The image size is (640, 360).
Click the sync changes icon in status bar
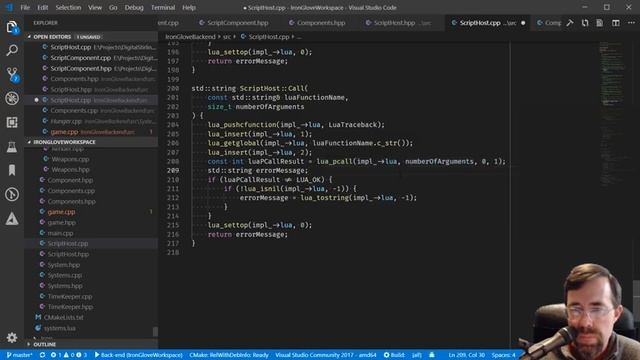tap(42, 355)
